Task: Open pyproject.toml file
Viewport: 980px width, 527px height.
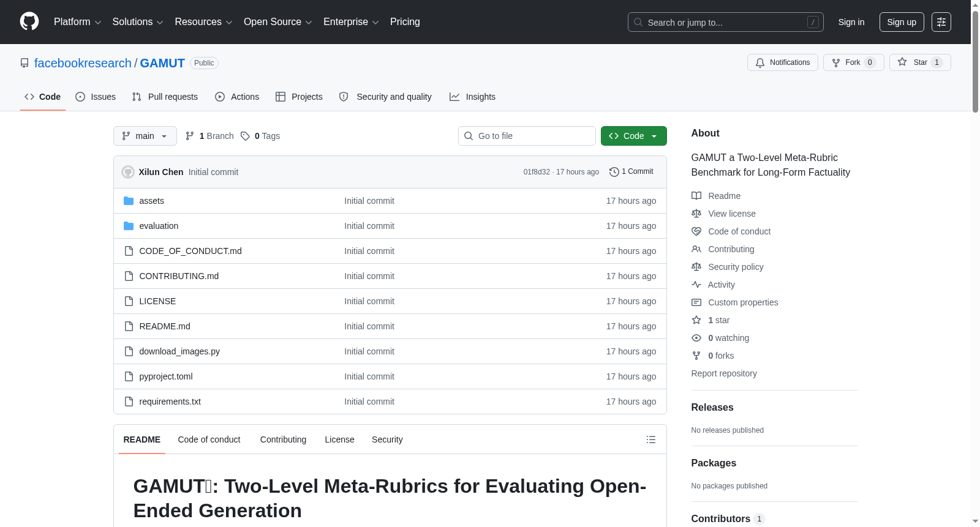Action: pos(166,376)
